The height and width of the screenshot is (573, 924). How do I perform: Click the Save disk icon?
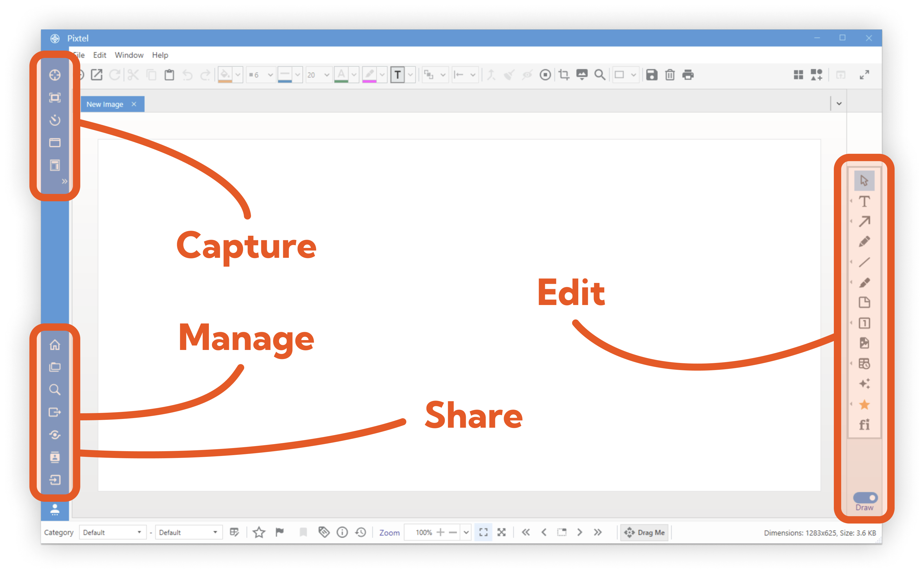652,75
